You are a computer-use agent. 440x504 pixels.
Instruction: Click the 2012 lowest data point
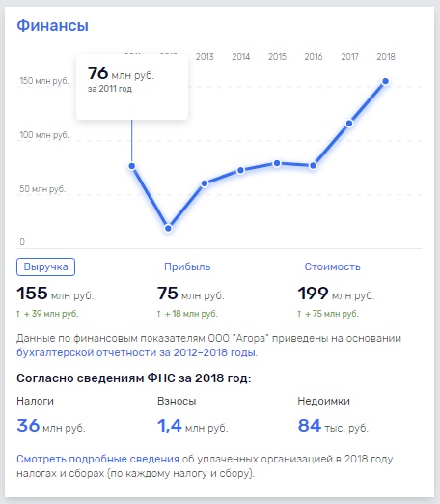pos(168,228)
